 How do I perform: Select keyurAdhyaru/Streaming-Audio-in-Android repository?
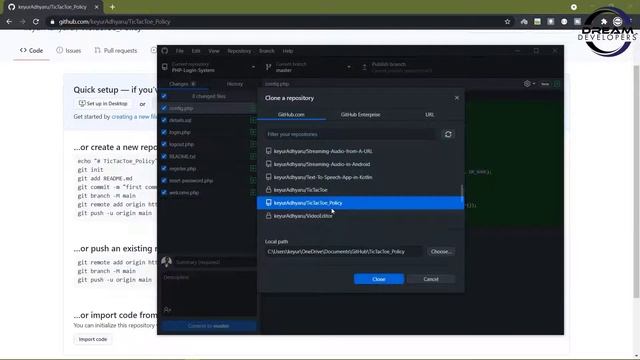(x=360, y=164)
